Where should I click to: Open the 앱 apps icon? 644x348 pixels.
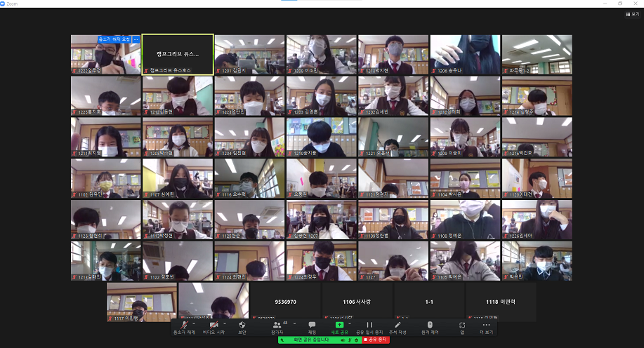(462, 325)
